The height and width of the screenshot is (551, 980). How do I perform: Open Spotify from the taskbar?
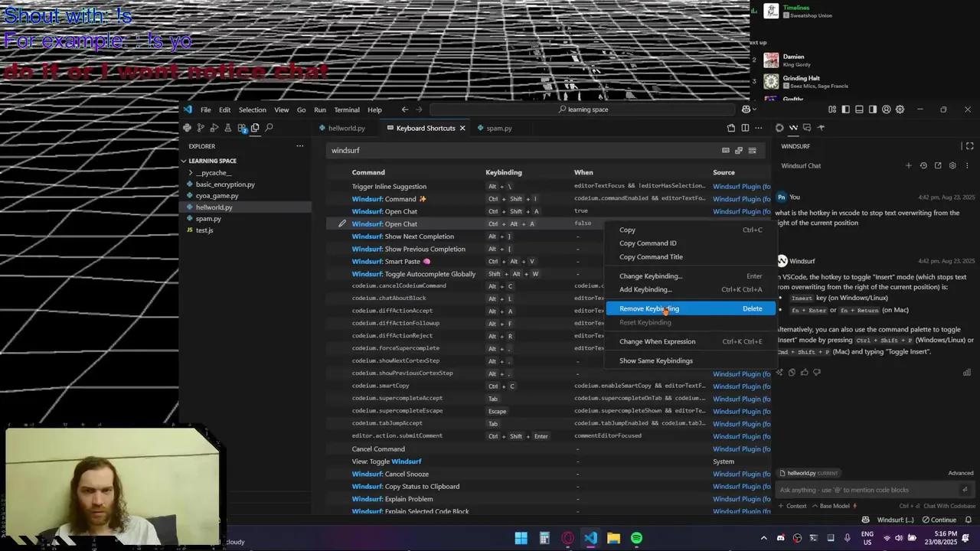636,538
